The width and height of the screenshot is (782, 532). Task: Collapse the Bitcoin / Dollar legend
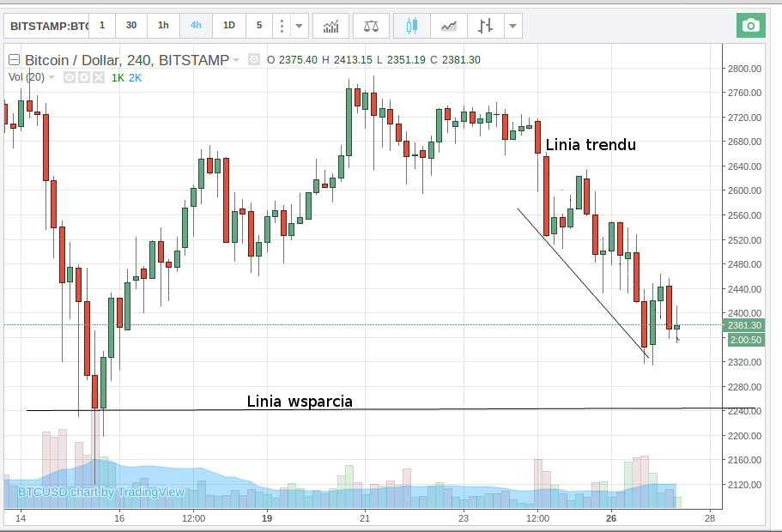point(13,60)
